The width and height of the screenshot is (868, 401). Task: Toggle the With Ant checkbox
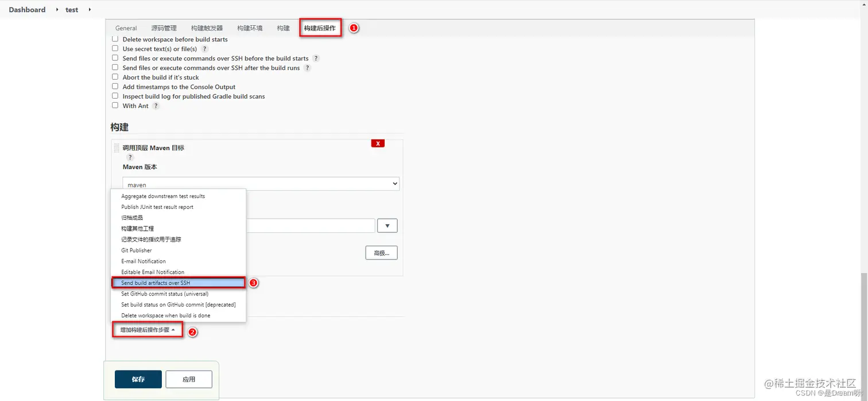(x=115, y=106)
